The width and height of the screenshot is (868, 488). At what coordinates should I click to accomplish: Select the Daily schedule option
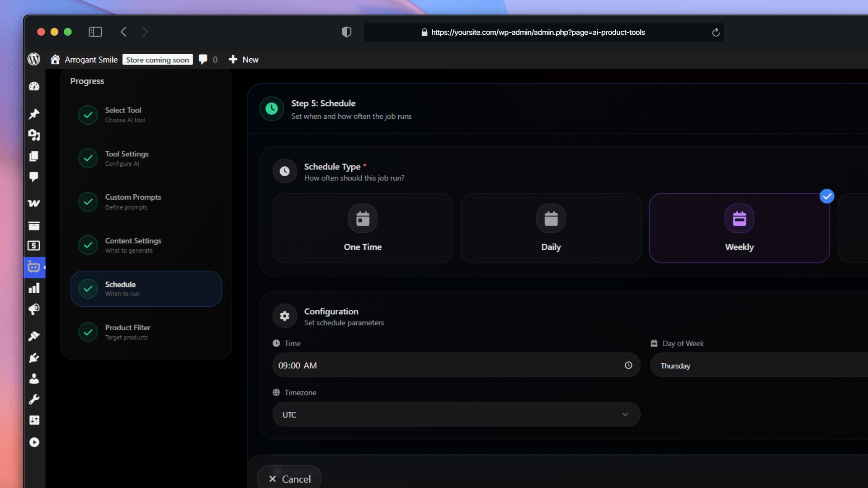coord(551,228)
